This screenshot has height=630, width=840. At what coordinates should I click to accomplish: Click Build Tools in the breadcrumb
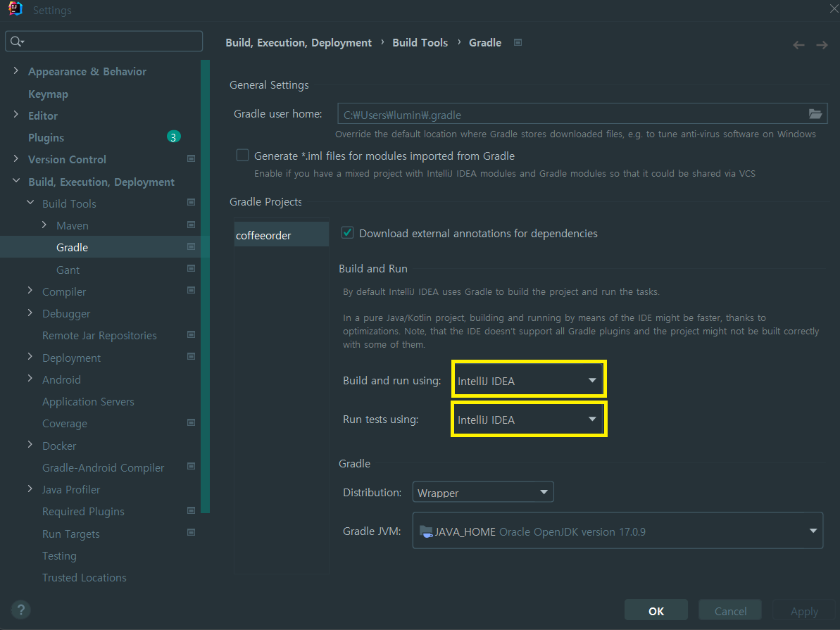pyautogui.click(x=420, y=42)
